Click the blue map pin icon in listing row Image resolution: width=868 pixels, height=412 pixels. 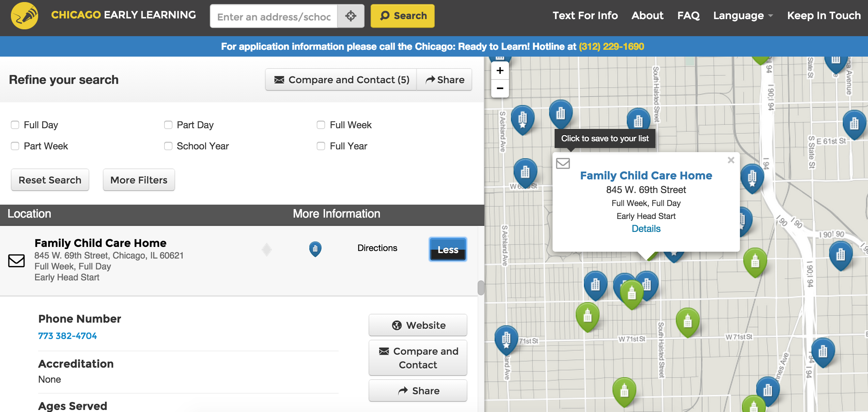tap(315, 249)
